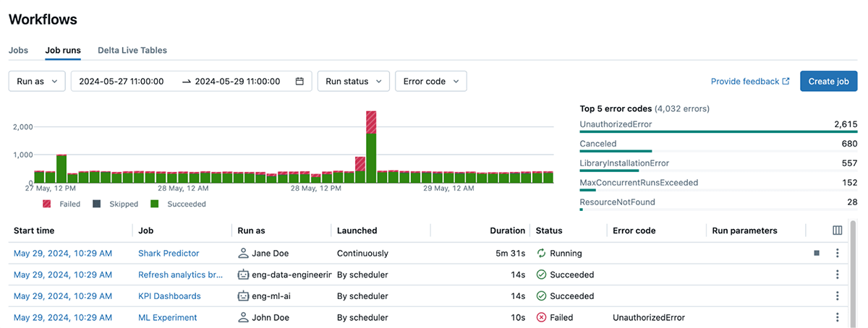Open the Error code filter dropdown
This screenshot has width=868, height=328.
coord(431,82)
